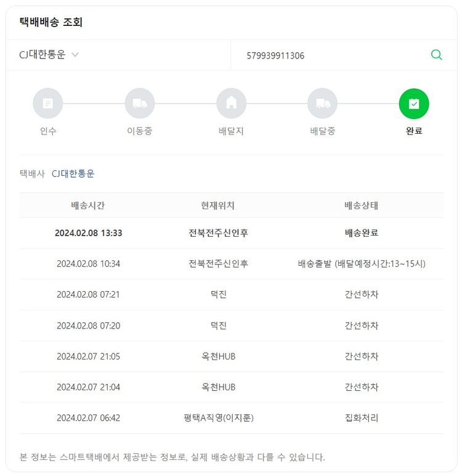The height and width of the screenshot is (476, 462).
Task: Click the tracking number input field
Action: (333, 55)
